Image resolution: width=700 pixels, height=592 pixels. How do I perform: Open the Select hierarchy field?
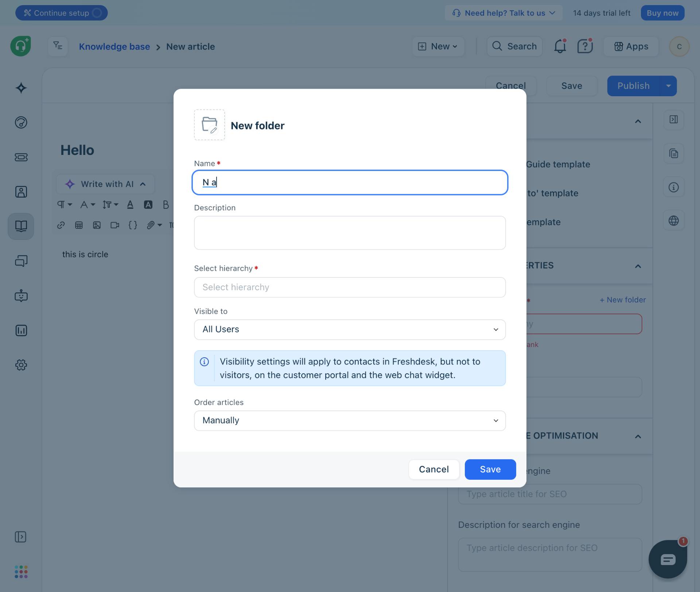(350, 287)
